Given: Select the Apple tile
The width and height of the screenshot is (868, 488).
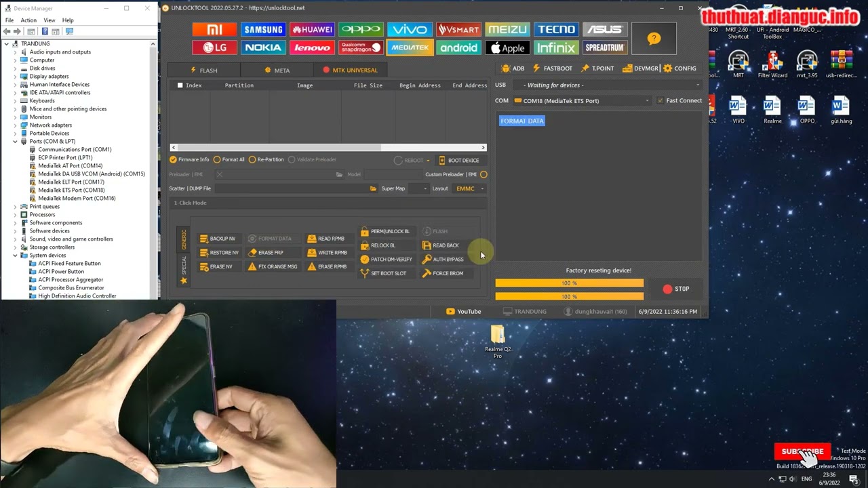Looking at the screenshot, I should [507, 47].
